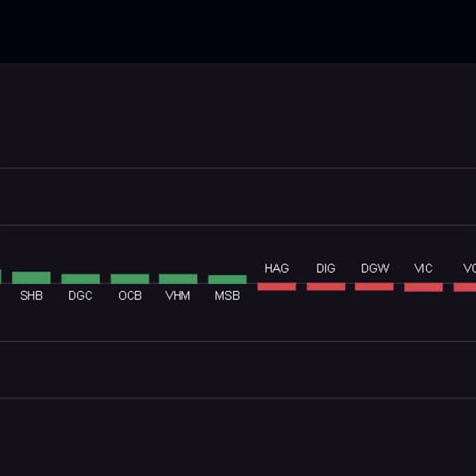Click the green SHB bar

pos(31,278)
